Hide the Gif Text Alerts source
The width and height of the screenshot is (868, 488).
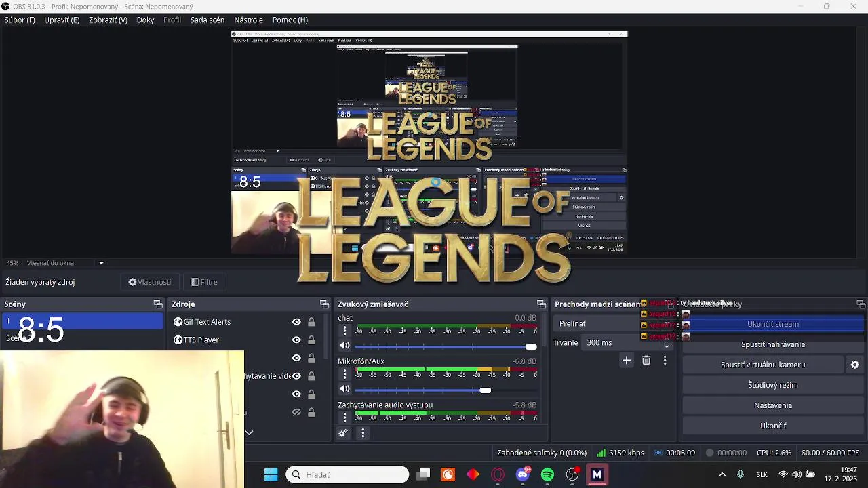coord(296,322)
